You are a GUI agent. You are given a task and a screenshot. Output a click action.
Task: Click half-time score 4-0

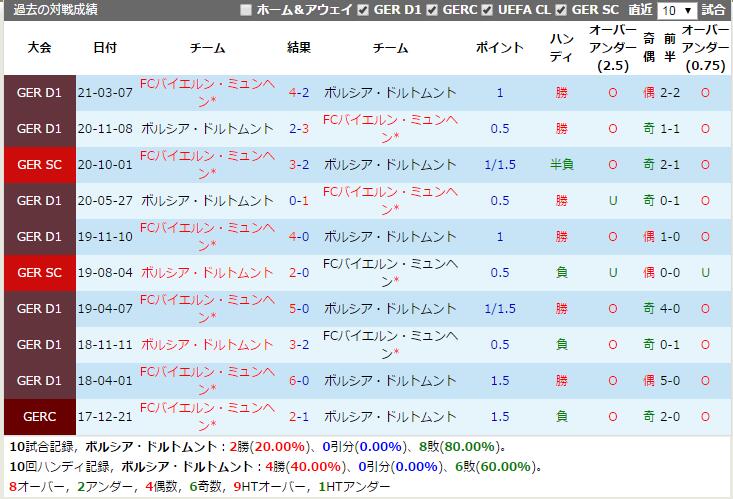tap(670, 309)
